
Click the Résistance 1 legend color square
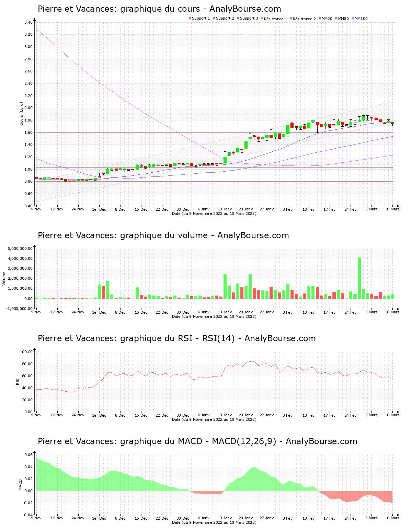pos(262,19)
